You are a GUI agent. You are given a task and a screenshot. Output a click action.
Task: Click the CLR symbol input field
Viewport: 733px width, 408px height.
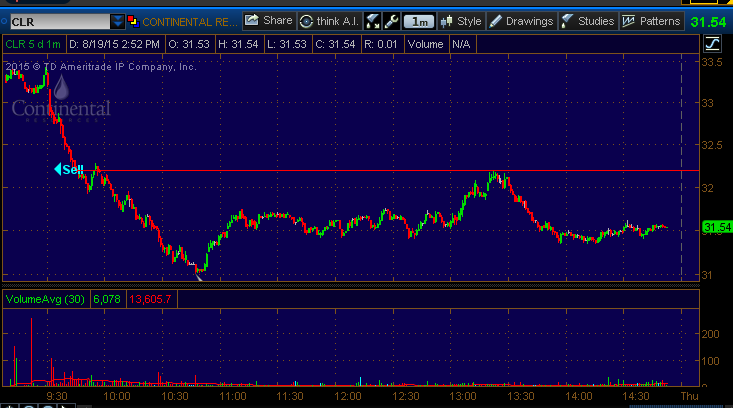[55, 20]
